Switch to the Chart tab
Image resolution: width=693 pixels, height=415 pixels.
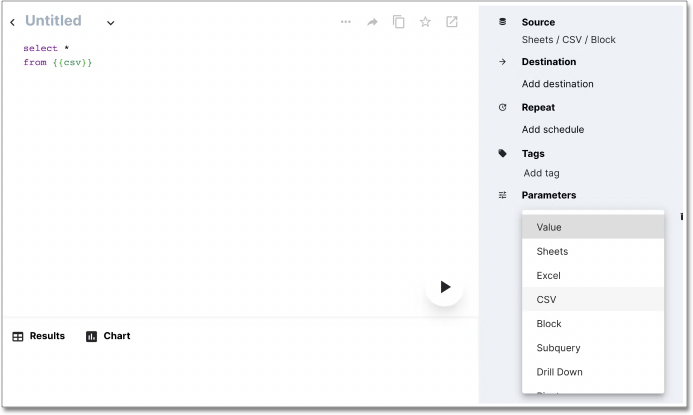(x=108, y=336)
